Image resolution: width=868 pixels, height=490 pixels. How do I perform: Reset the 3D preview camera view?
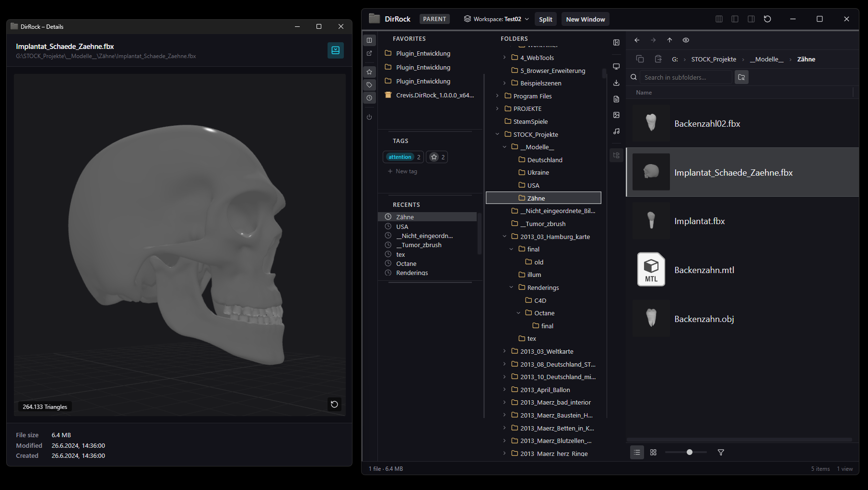click(334, 404)
